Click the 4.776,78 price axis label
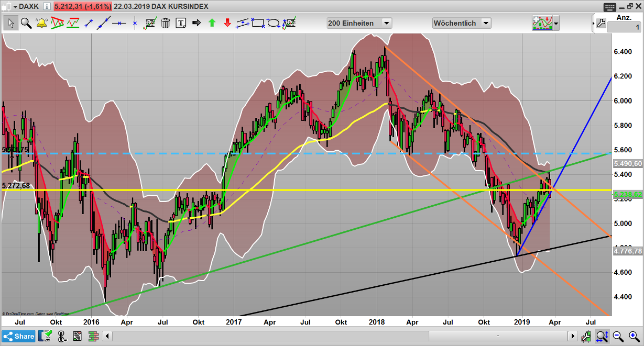The image size is (644, 346). pos(627,251)
